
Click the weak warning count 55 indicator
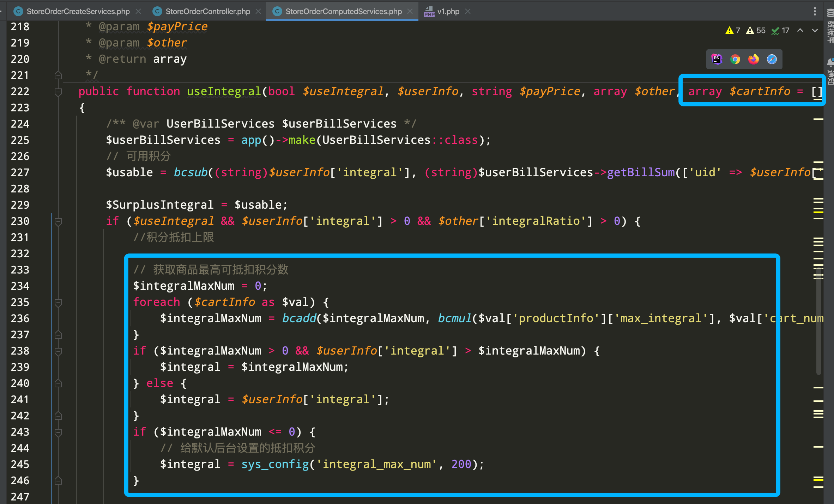pos(756,31)
